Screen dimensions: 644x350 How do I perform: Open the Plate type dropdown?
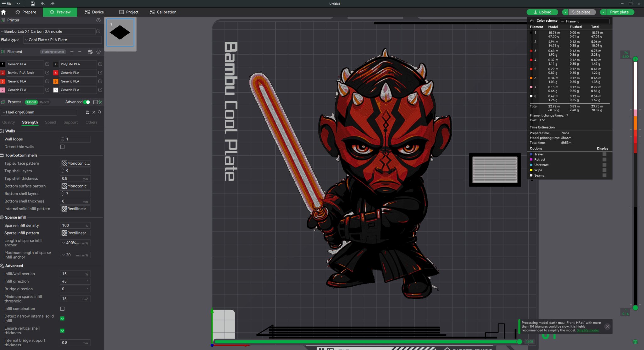63,40
